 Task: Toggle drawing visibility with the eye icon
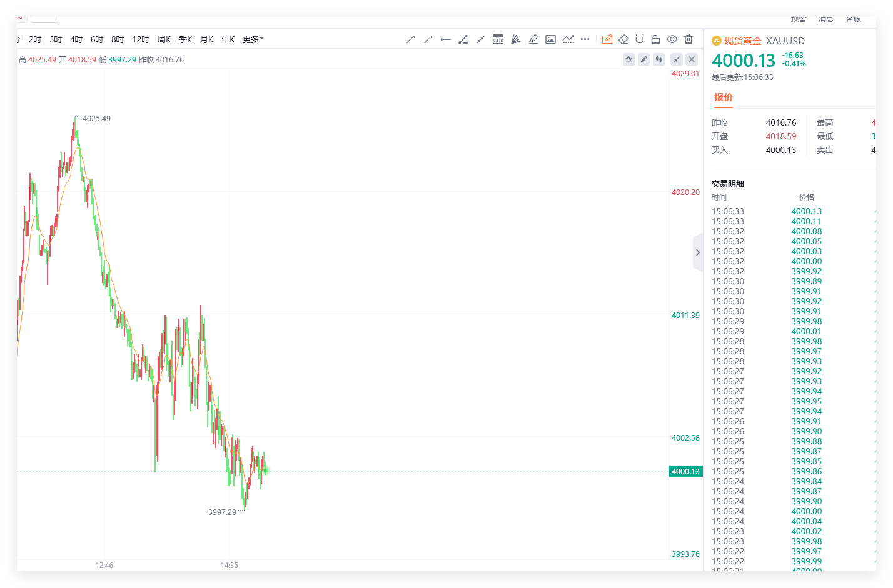pyautogui.click(x=672, y=39)
